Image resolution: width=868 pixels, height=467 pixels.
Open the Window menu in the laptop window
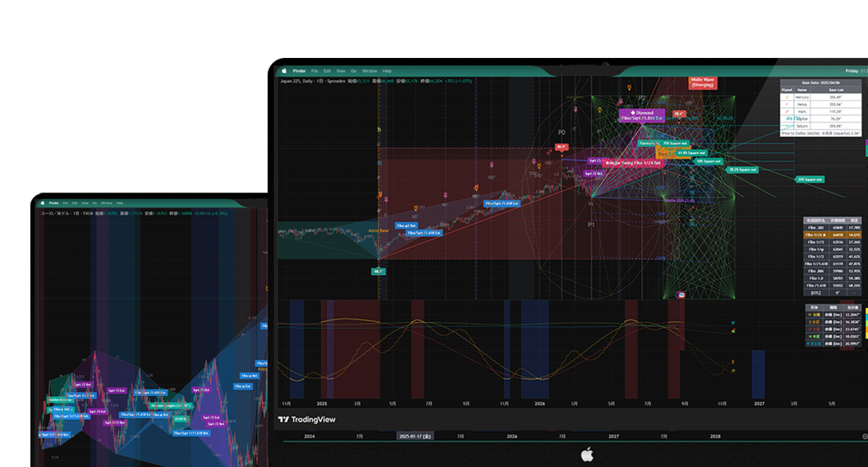pyautogui.click(x=370, y=71)
